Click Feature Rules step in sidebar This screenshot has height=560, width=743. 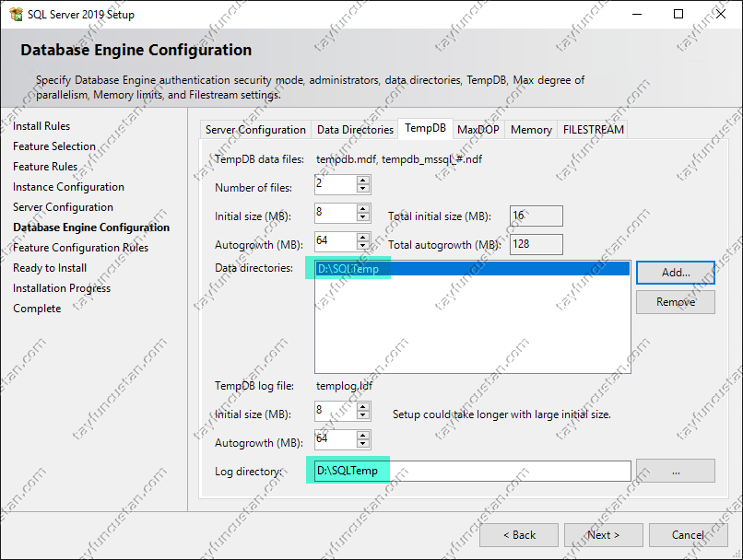[x=45, y=167]
